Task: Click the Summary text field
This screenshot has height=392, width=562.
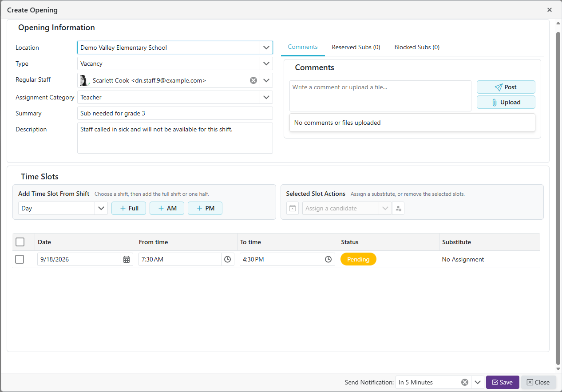Action: click(x=175, y=113)
